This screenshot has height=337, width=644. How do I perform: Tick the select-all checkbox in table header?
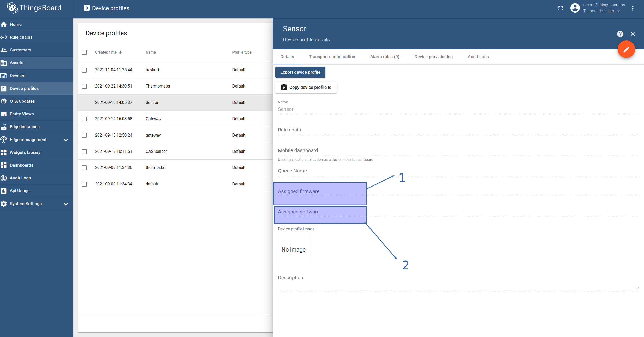(x=84, y=53)
